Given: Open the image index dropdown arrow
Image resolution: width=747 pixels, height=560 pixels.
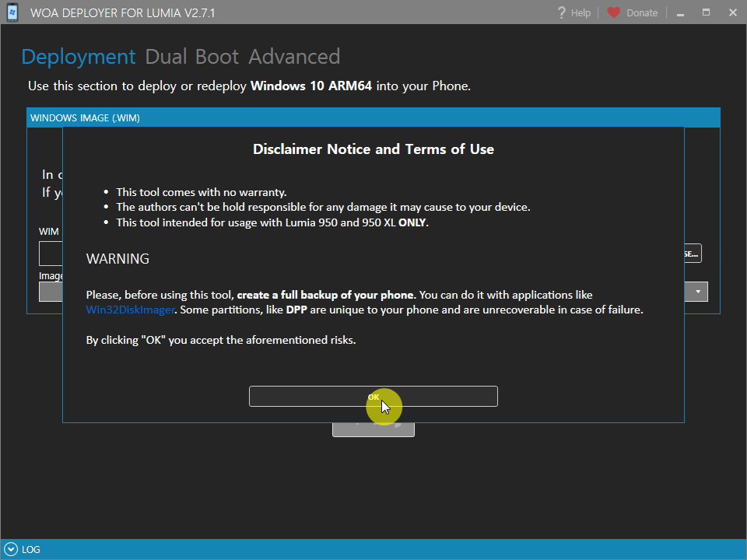Looking at the screenshot, I should [x=697, y=292].
